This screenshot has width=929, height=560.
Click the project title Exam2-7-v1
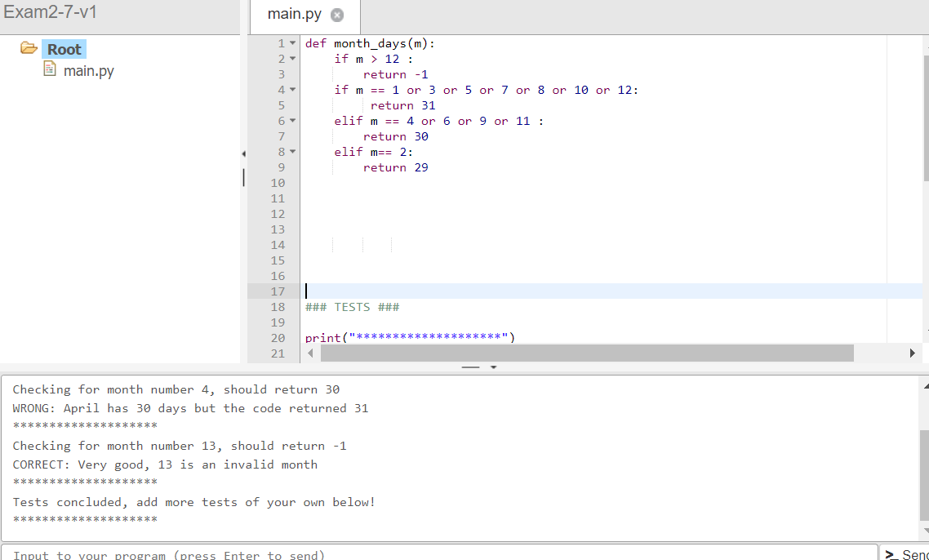coord(51,12)
